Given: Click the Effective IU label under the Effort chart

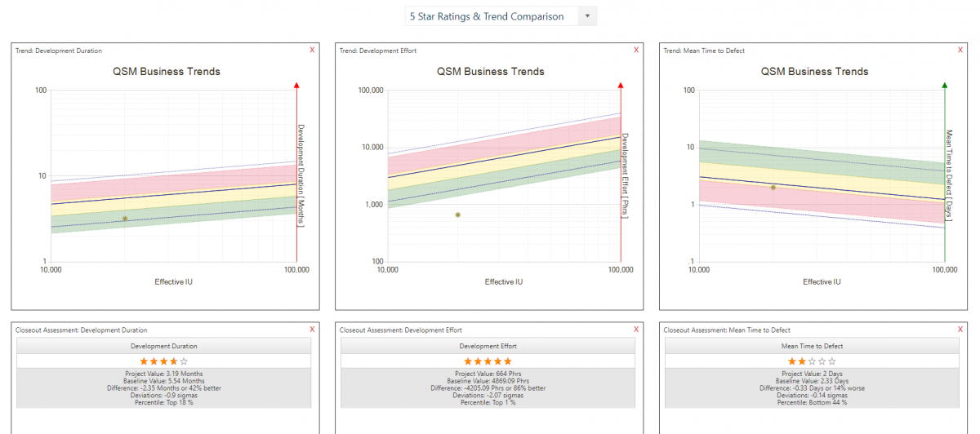Looking at the screenshot, I should point(503,281).
